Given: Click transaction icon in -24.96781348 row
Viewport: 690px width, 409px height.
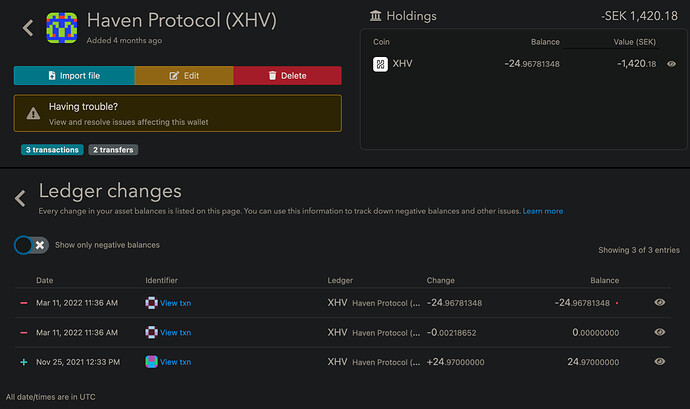Looking at the screenshot, I should (151, 303).
